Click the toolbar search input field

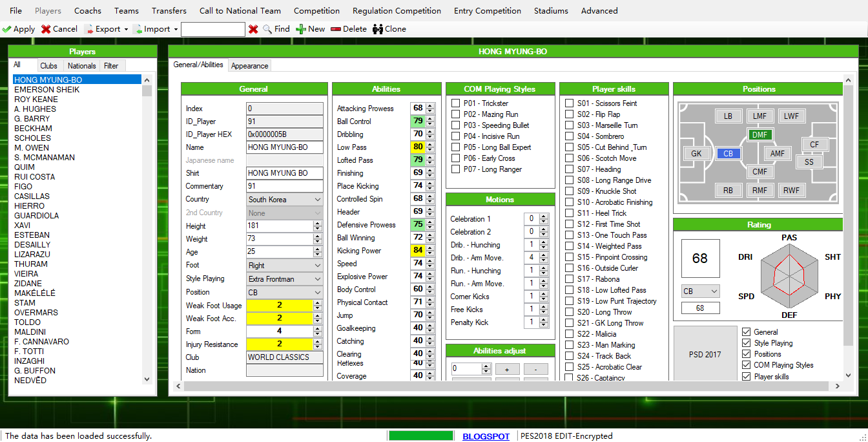click(x=213, y=29)
